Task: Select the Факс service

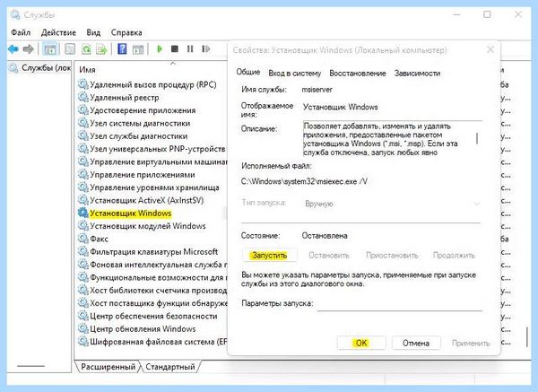Action: coord(99,239)
